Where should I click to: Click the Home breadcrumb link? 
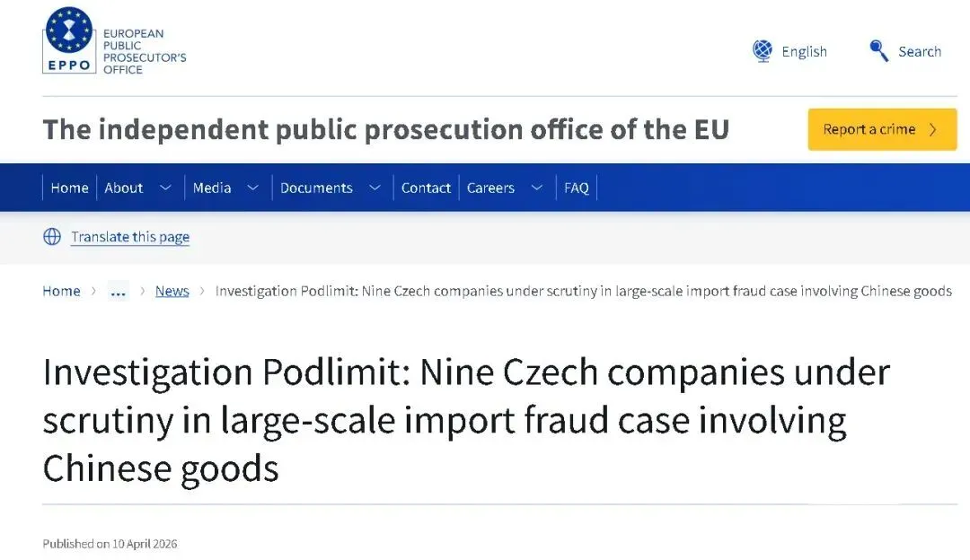click(x=61, y=291)
